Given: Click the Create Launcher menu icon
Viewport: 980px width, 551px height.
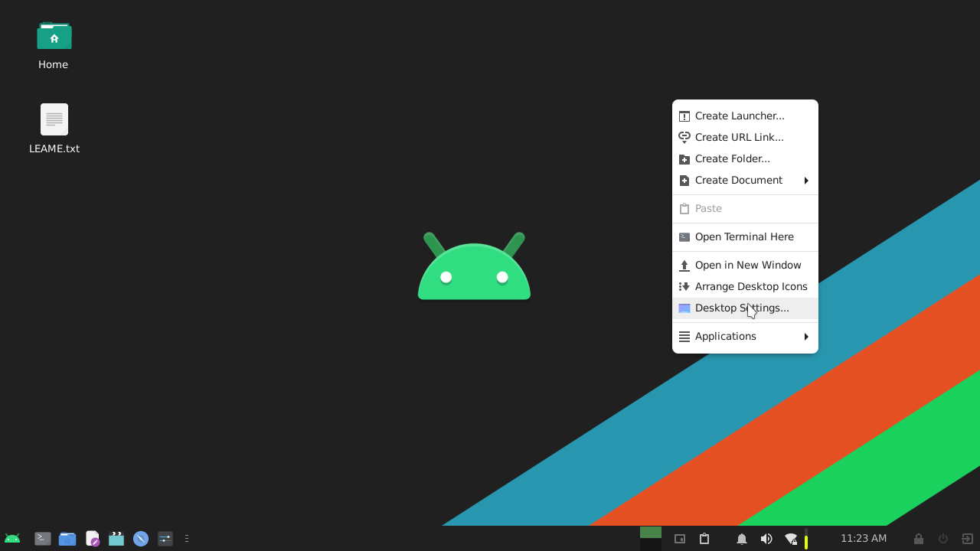Looking at the screenshot, I should (684, 116).
